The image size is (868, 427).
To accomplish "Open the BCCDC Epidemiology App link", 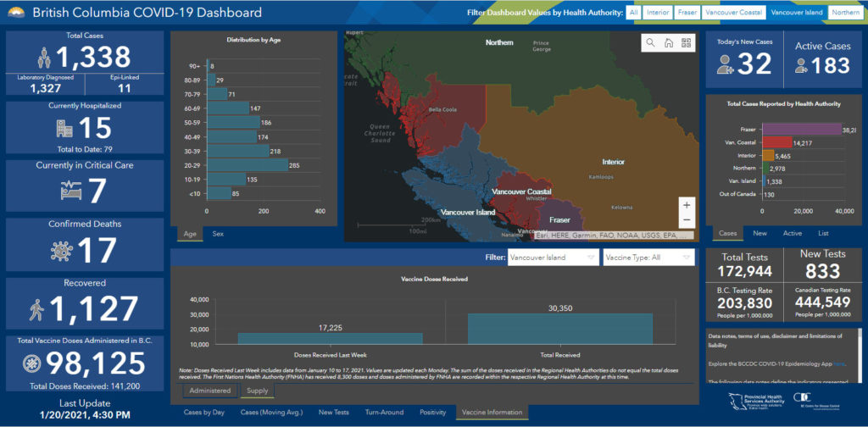I will tap(838, 363).
